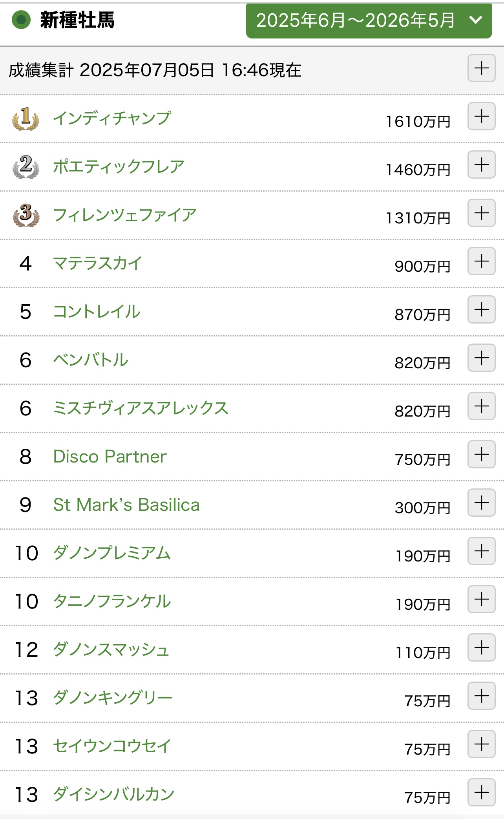Click plus icon in コントレイル row
Screen dimensions: 504x819
point(481,309)
